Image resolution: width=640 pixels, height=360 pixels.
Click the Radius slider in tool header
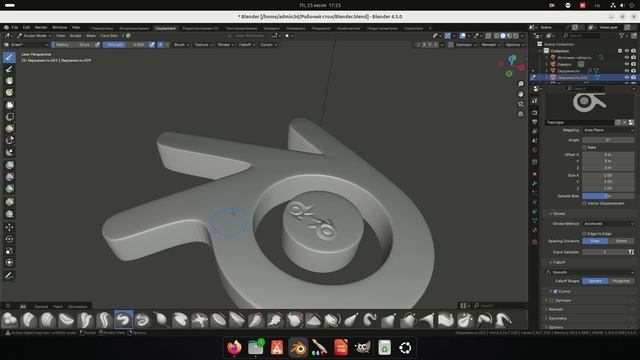point(73,44)
